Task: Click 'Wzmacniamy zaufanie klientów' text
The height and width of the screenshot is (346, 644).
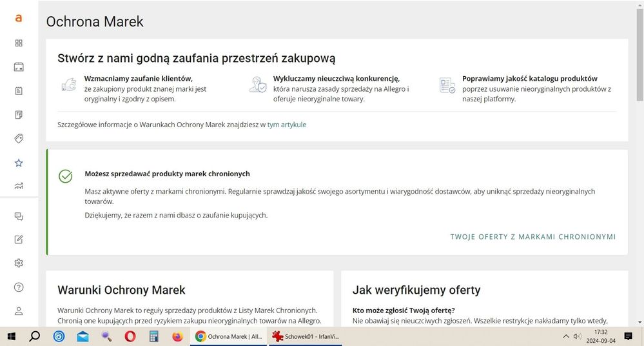Action: coord(139,79)
